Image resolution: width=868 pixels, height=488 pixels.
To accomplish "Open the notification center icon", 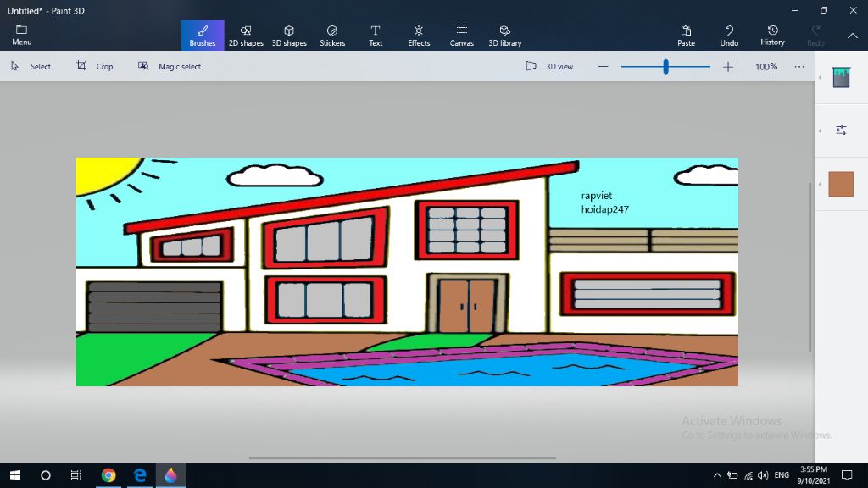I will 847,475.
